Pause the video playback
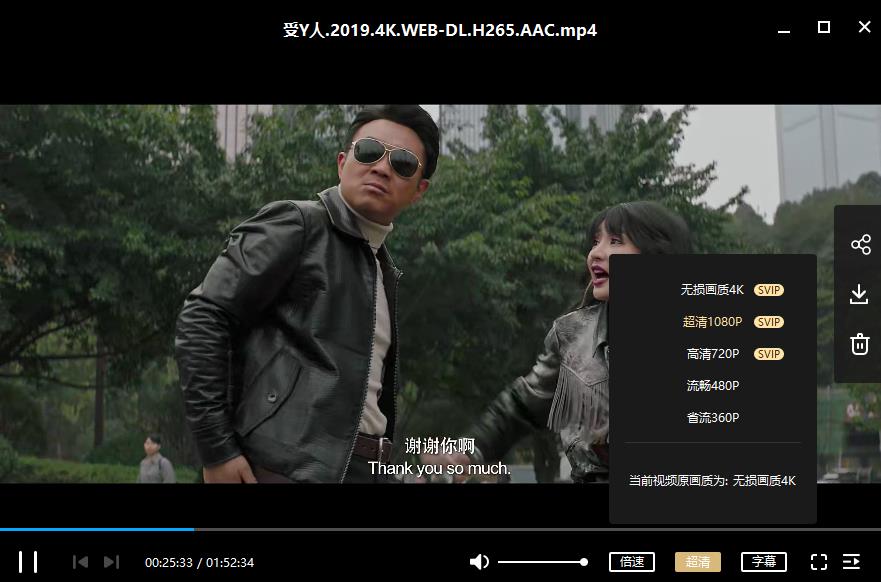Screen dimensions: 881x582 pyautogui.click(x=28, y=562)
